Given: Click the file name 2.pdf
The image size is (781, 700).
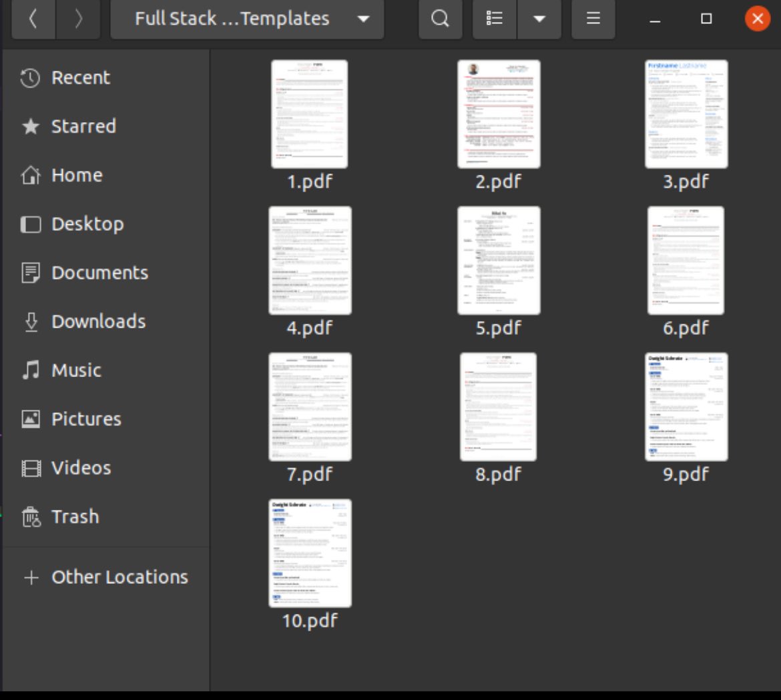Looking at the screenshot, I should (498, 182).
